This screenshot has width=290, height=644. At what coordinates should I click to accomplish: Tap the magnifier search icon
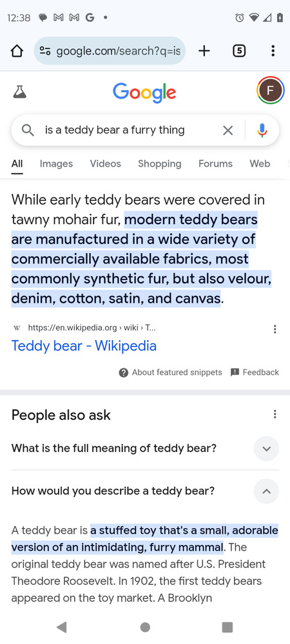click(28, 131)
